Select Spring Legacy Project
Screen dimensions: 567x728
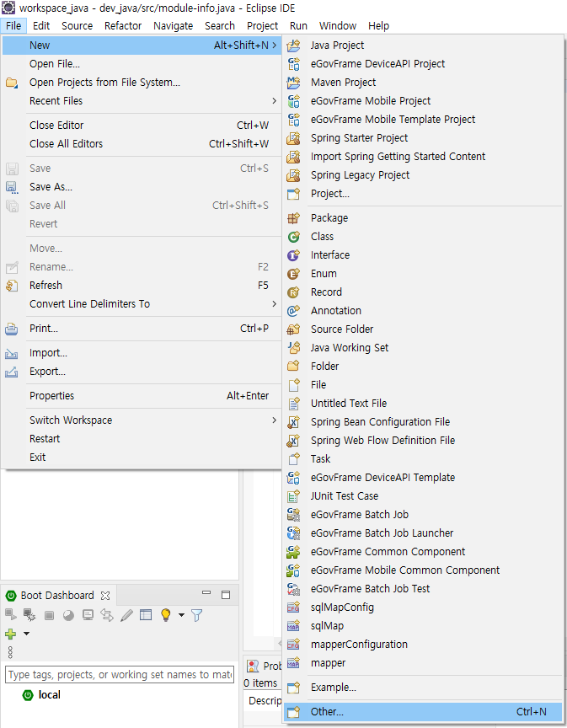click(x=423, y=175)
